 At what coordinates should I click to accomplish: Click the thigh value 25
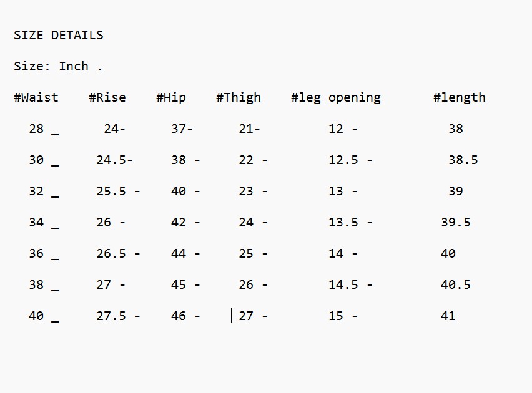(x=246, y=254)
